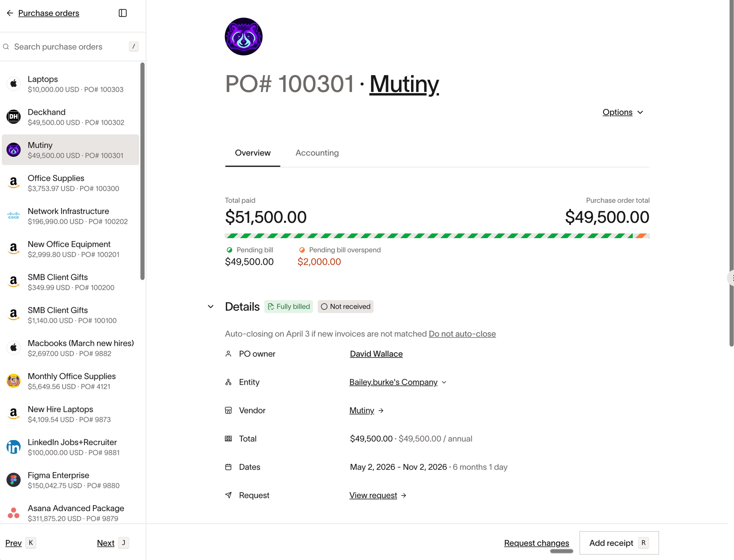
Task: Click the purchase orders list scrollbar
Action: click(x=142, y=171)
